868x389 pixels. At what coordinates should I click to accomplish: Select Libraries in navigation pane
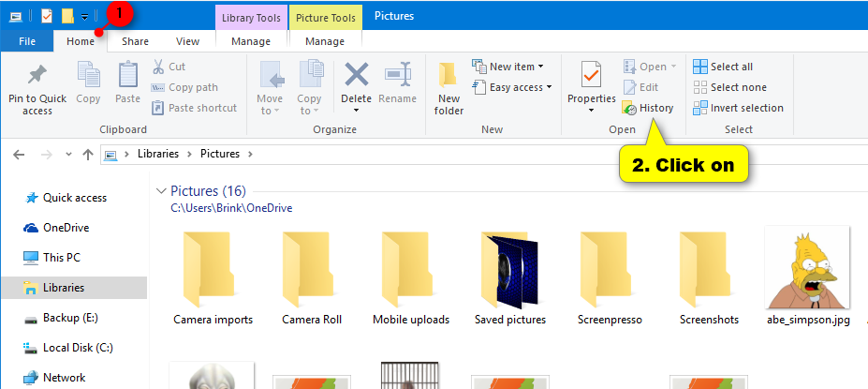74,288
